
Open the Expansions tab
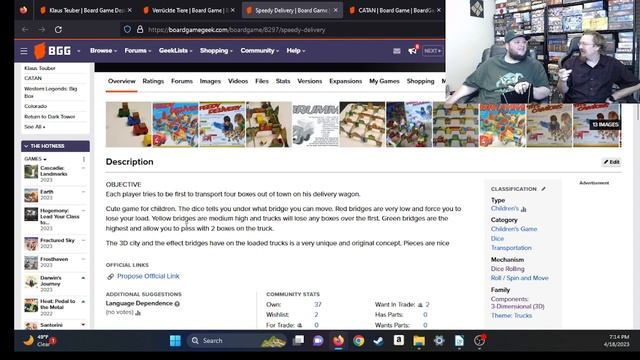(x=346, y=81)
